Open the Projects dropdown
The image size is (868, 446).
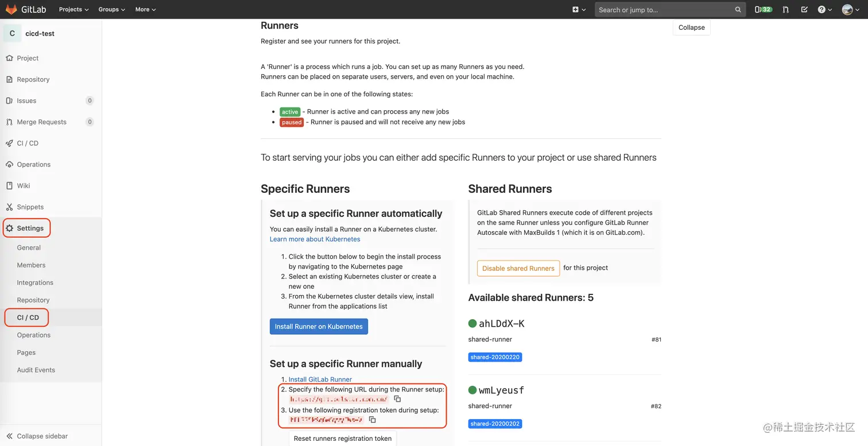[73, 9]
